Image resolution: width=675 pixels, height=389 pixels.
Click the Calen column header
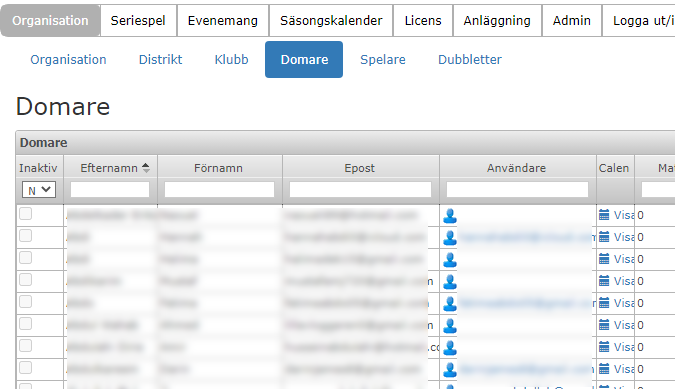click(x=614, y=168)
